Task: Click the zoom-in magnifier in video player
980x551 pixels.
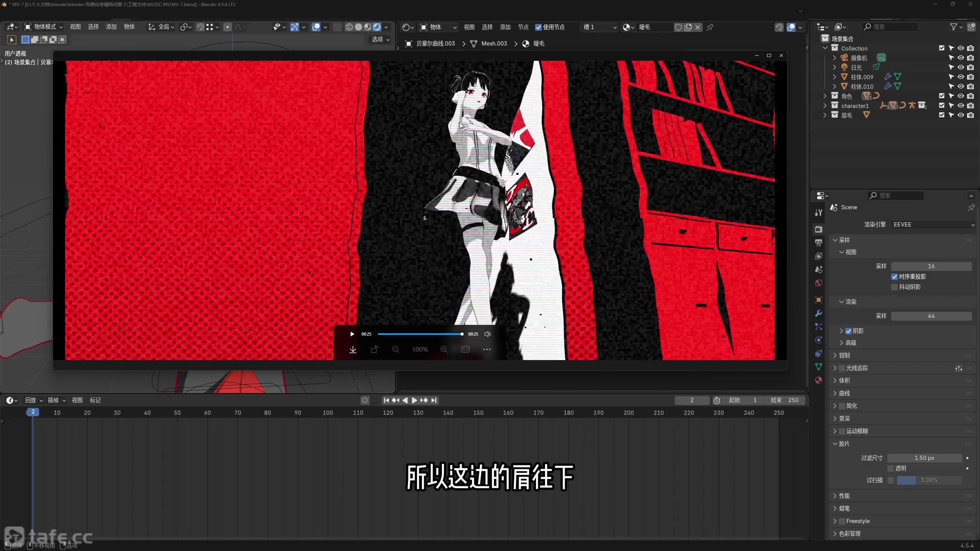Action: pyautogui.click(x=444, y=349)
